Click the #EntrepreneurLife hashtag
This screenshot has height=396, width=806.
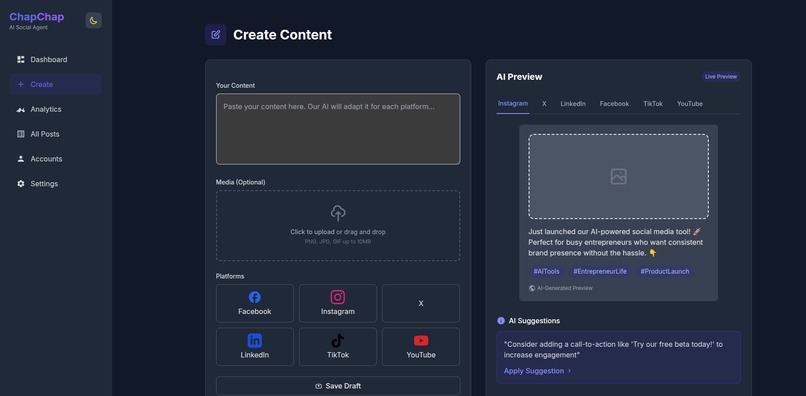600,271
